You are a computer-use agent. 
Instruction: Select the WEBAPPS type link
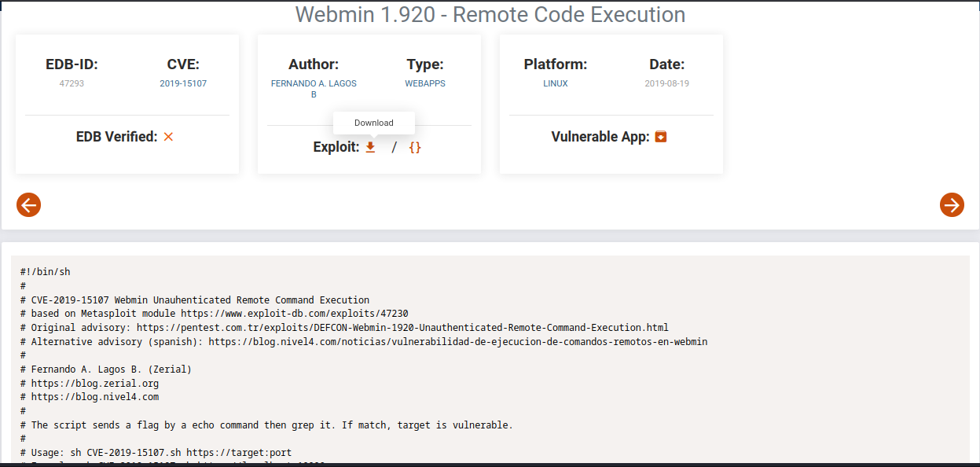point(425,83)
